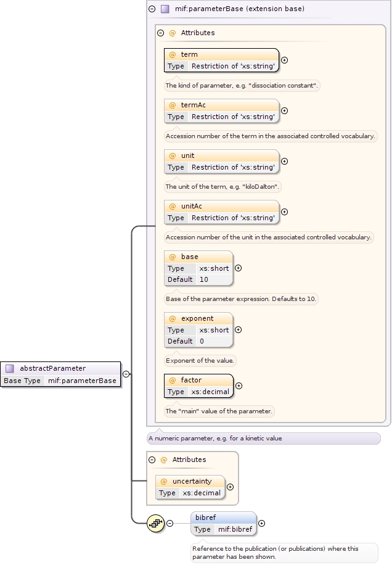Collapse the mif:parameterBase extension base box

[152, 9]
